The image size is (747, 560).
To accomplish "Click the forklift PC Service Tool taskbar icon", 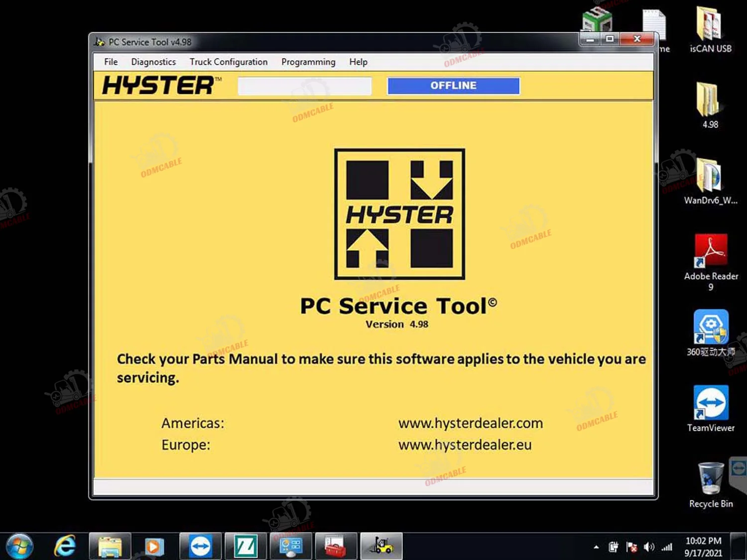I will pos(381,546).
